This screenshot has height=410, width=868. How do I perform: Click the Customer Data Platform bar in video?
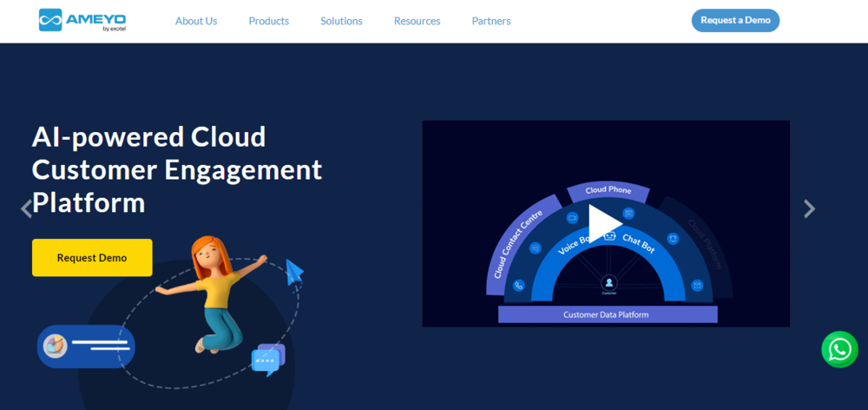click(x=608, y=314)
